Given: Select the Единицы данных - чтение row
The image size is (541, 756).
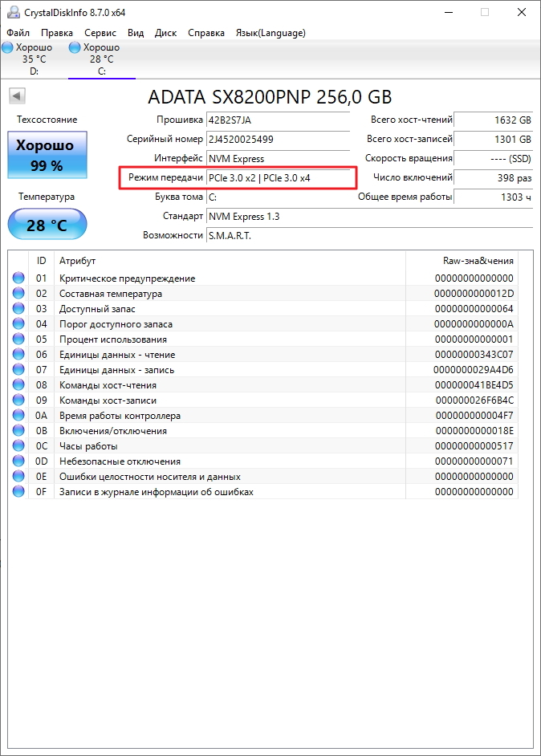Looking at the screenshot, I should (x=263, y=355).
